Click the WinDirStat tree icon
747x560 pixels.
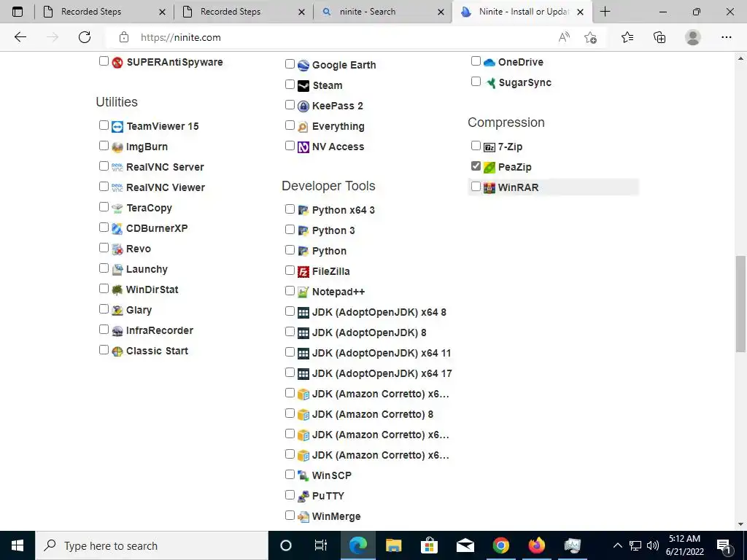coord(117,289)
